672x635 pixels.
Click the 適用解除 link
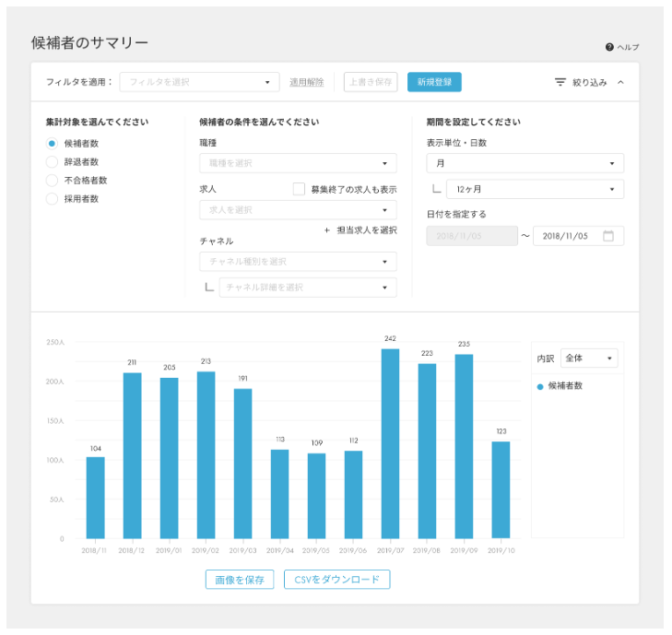[x=307, y=82]
